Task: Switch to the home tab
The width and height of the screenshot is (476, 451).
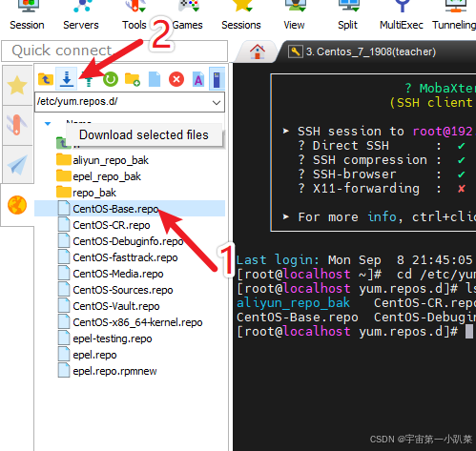Action: click(x=258, y=51)
